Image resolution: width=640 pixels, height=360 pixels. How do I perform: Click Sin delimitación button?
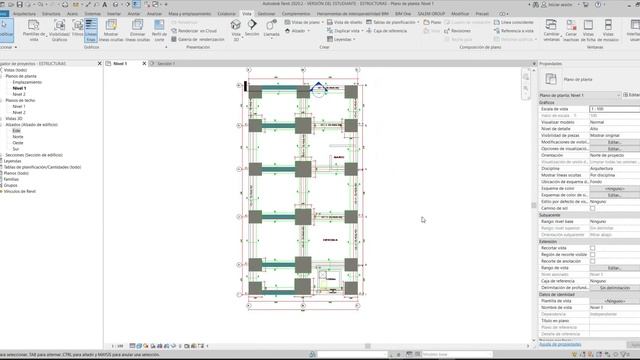click(x=614, y=288)
